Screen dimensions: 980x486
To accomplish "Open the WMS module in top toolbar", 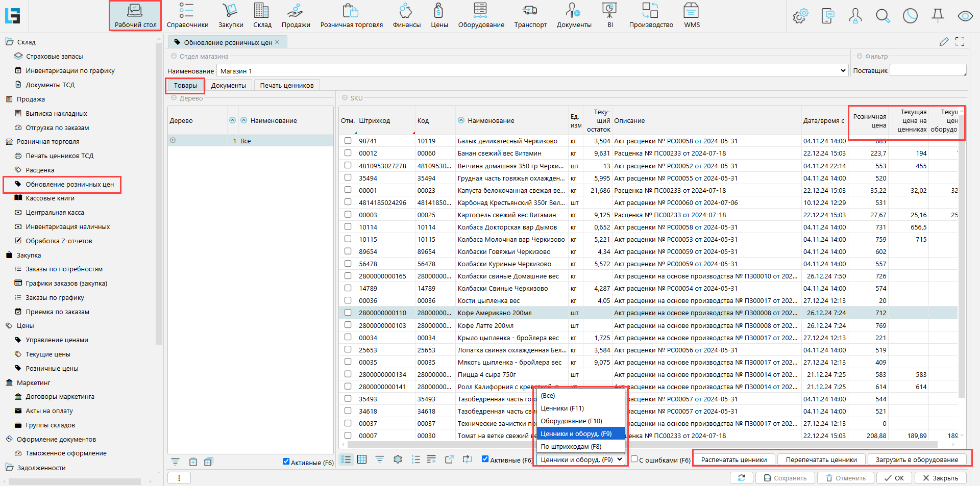I will tap(692, 15).
